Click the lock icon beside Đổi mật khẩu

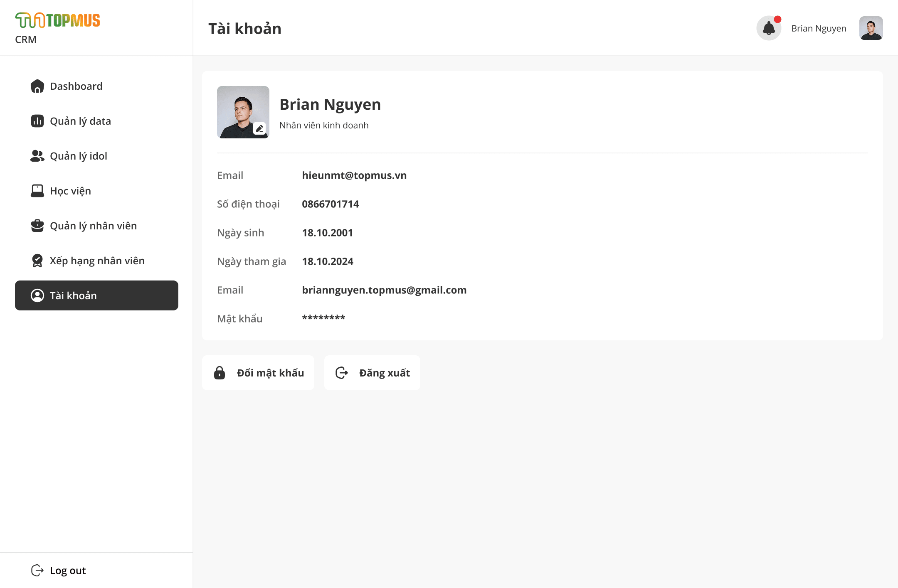pyautogui.click(x=219, y=373)
